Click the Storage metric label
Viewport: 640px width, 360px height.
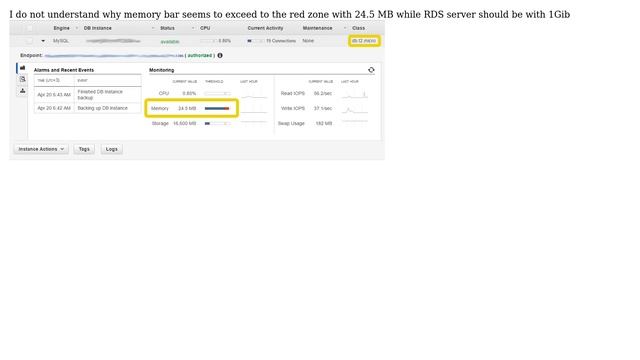(160, 123)
